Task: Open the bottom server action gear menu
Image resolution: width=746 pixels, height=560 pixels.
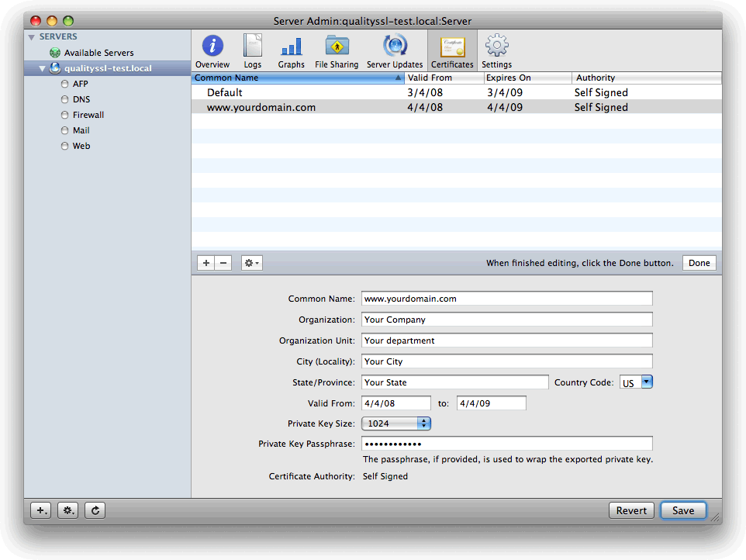Action: pos(68,510)
